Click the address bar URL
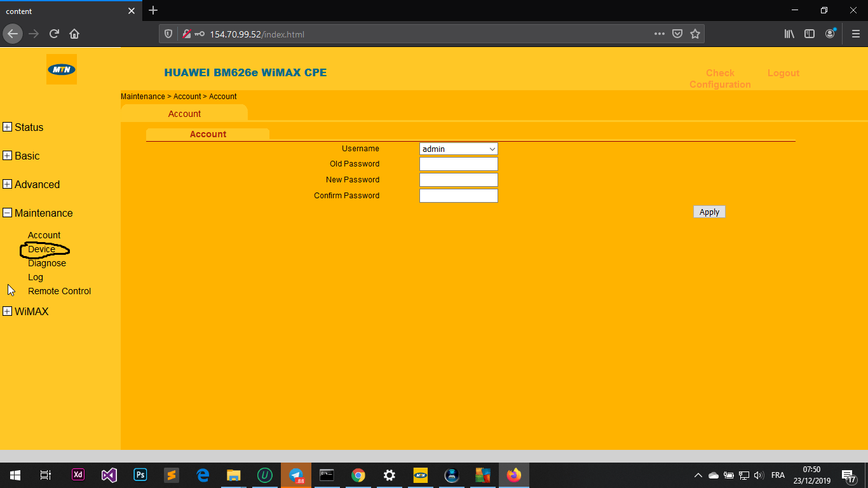Screen dimensions: 868x488 257,34
